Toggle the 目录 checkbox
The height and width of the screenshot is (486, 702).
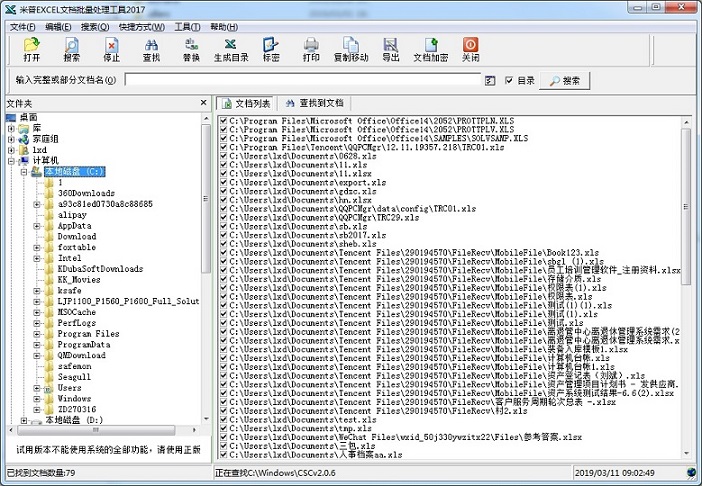[509, 81]
